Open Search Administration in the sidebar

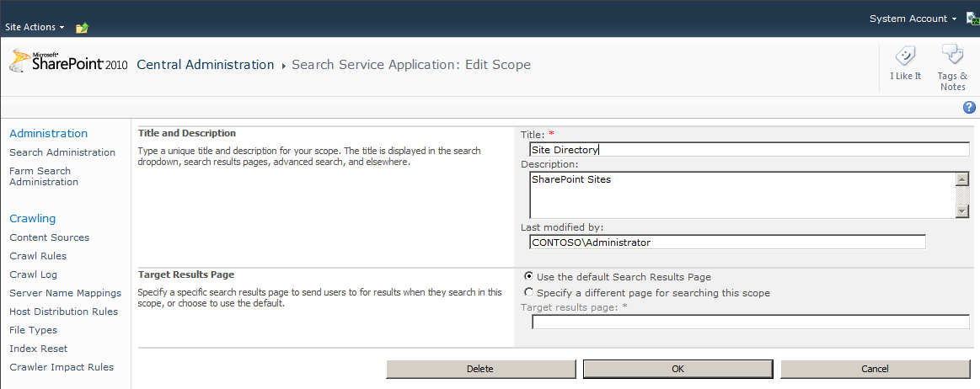click(62, 152)
